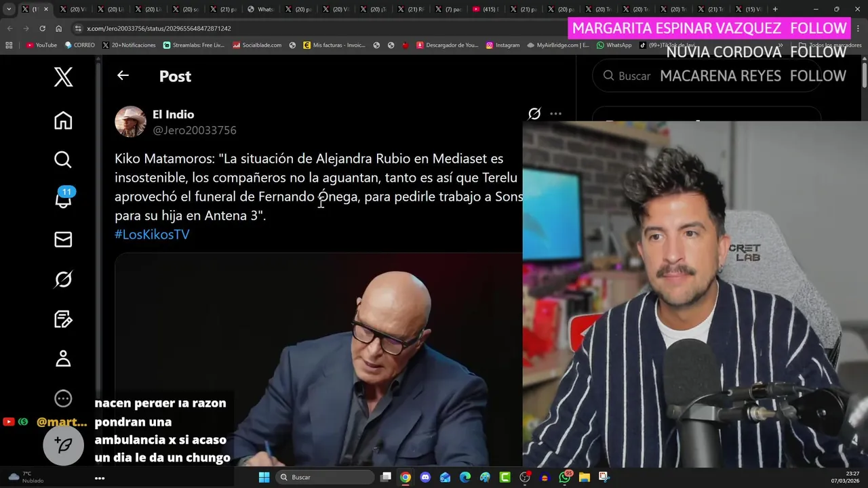Switch to the (7) pac tab
The image size is (868, 488).
pos(449,9)
